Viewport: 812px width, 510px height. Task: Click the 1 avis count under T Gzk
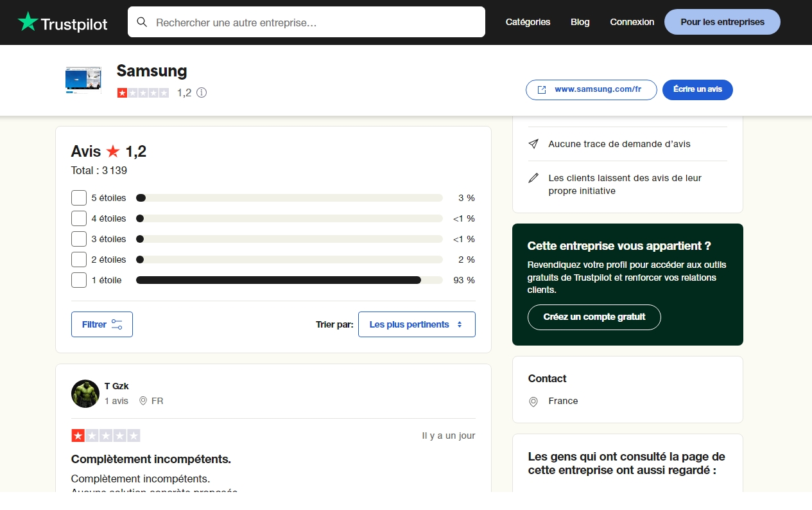[117, 401]
